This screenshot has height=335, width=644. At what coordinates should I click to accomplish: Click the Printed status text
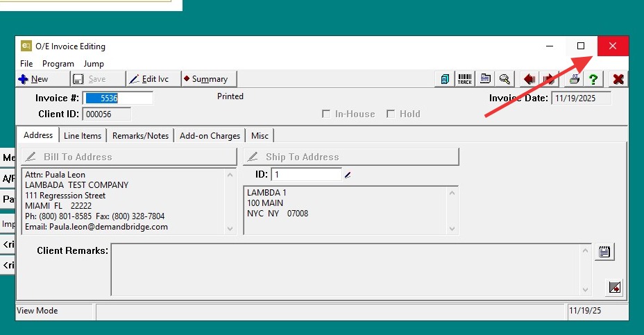(230, 96)
